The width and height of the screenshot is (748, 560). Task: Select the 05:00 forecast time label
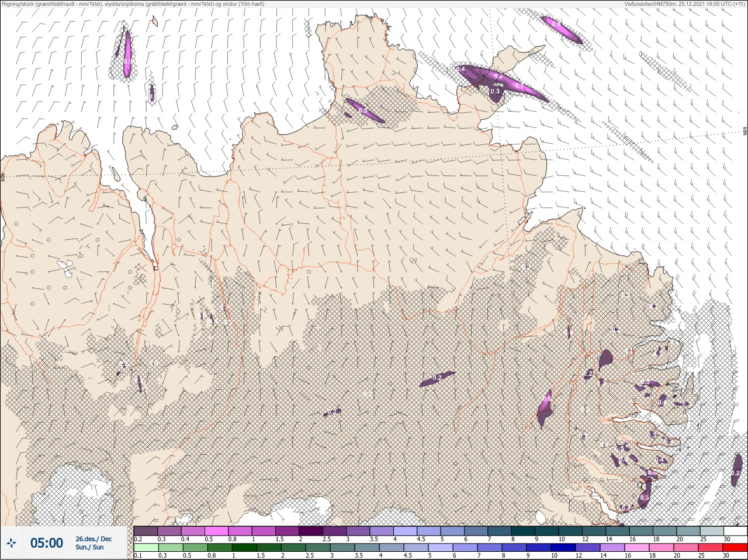point(47,543)
